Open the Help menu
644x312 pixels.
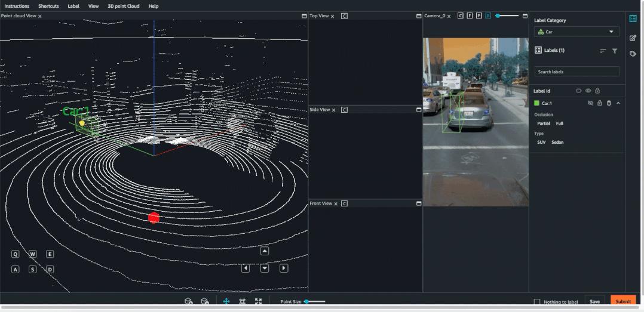153,6
